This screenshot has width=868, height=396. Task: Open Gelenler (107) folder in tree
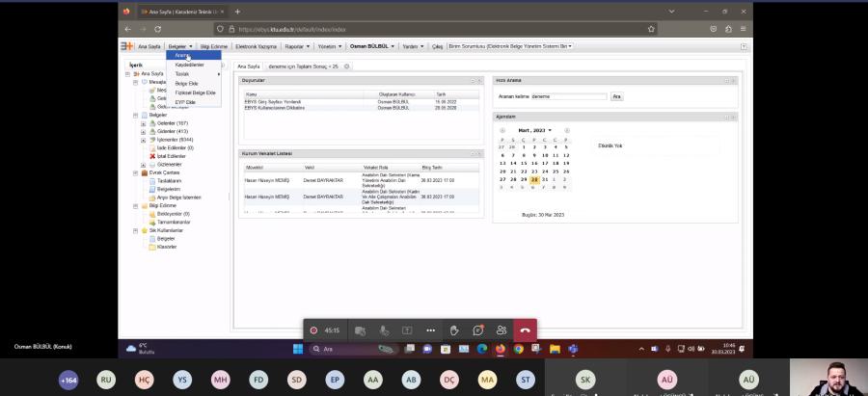click(x=173, y=123)
